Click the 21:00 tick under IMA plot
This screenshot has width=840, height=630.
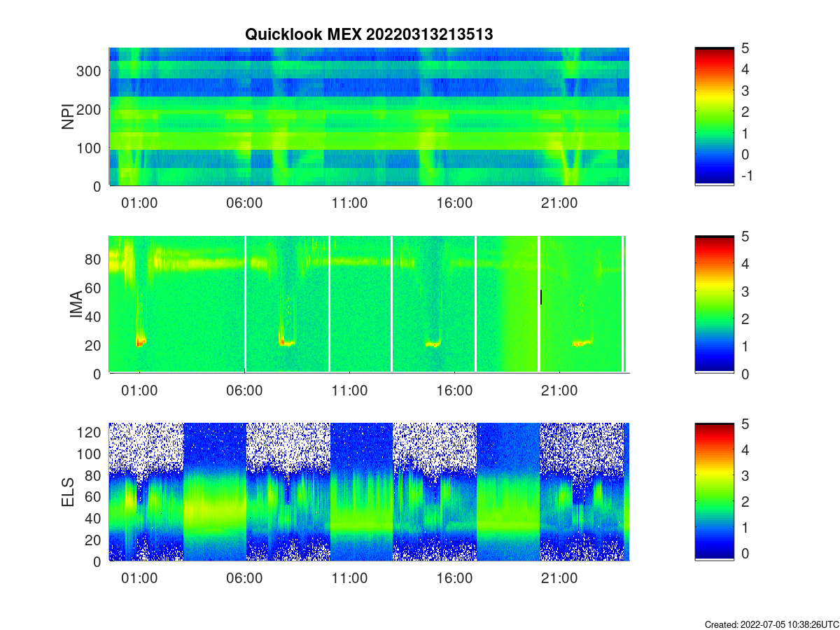560,391
